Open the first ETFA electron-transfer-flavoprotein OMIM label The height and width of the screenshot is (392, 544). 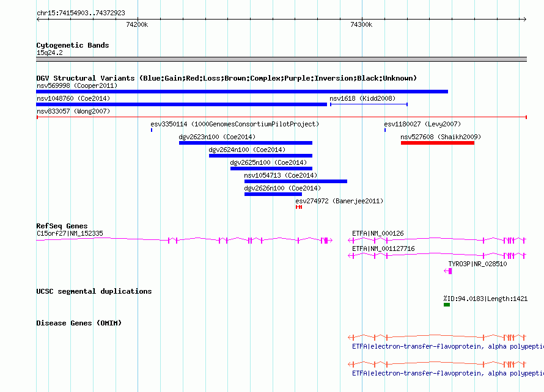point(448,347)
